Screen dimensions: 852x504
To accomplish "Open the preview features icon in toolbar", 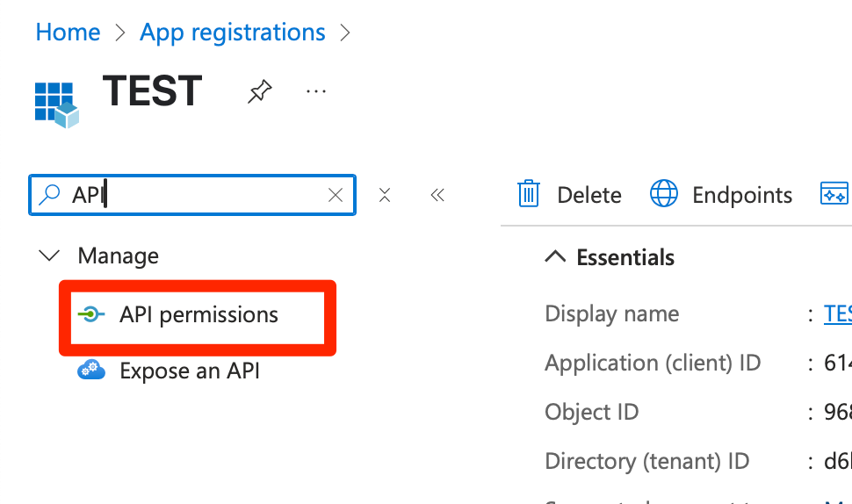I will (x=834, y=194).
